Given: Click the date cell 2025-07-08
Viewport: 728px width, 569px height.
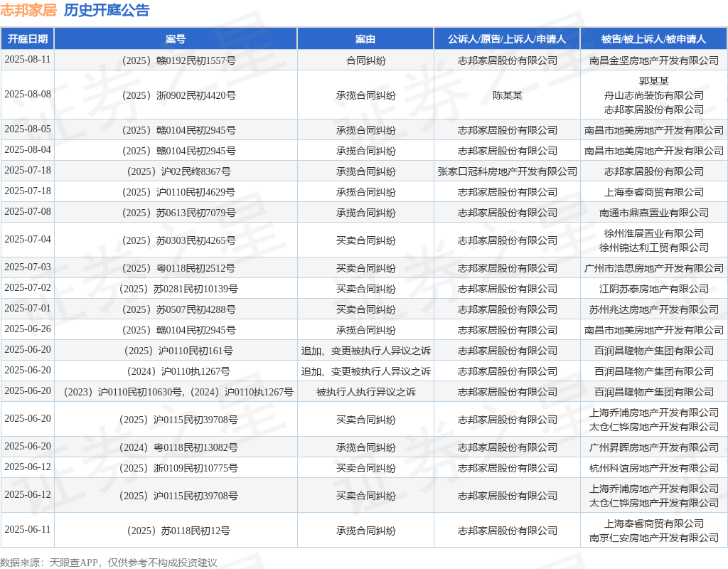Looking at the screenshot, I should (28, 211).
